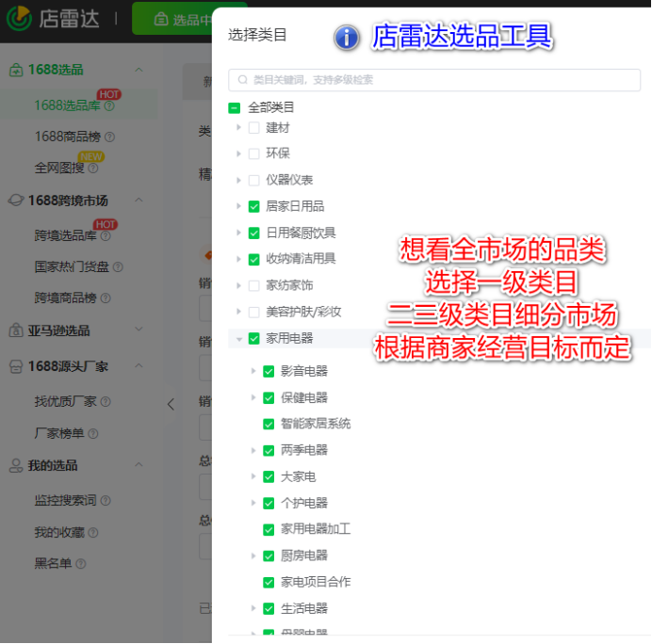This screenshot has height=644, width=652.
Task: Uncheck the 家用电器 checkbox
Action: [x=254, y=339]
